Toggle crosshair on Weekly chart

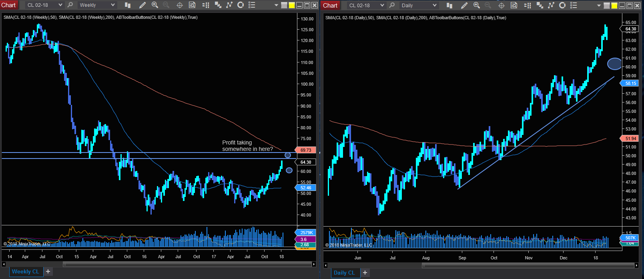(x=180, y=5)
